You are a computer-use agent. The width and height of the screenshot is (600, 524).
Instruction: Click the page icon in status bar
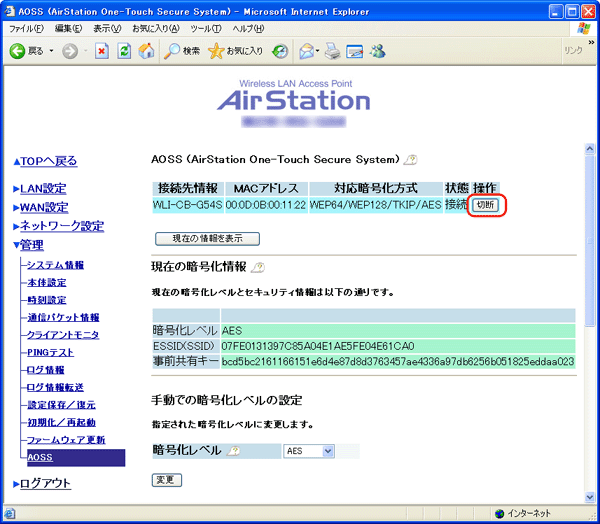(10, 513)
